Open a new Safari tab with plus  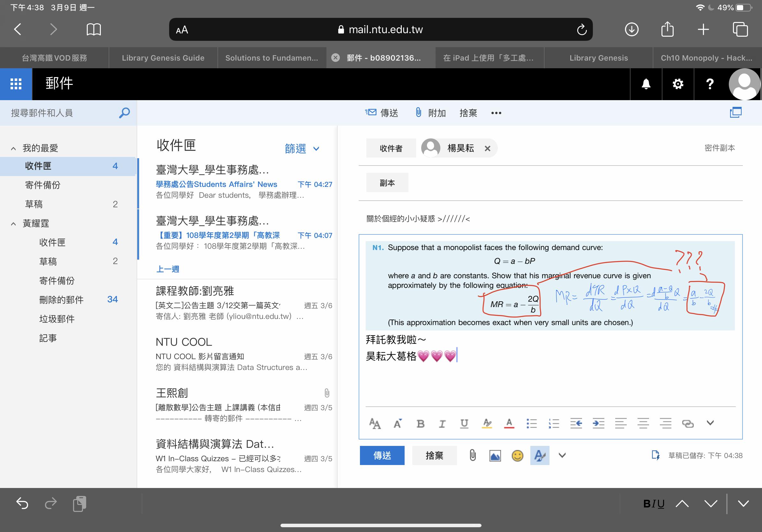[703, 29]
